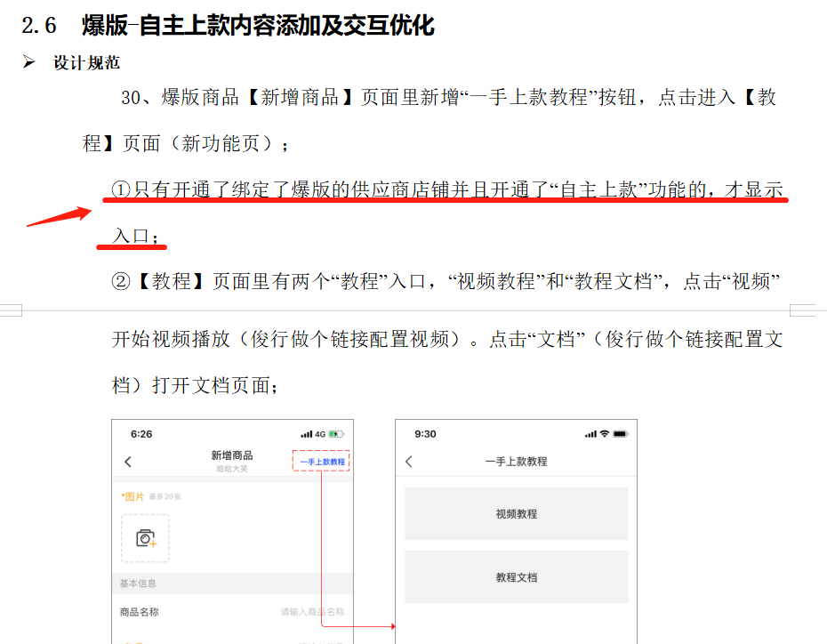Viewport: 827px width, 644px height.
Task: Click the 一手上款教程 page title in the right mockup
Action: pyautogui.click(x=516, y=462)
